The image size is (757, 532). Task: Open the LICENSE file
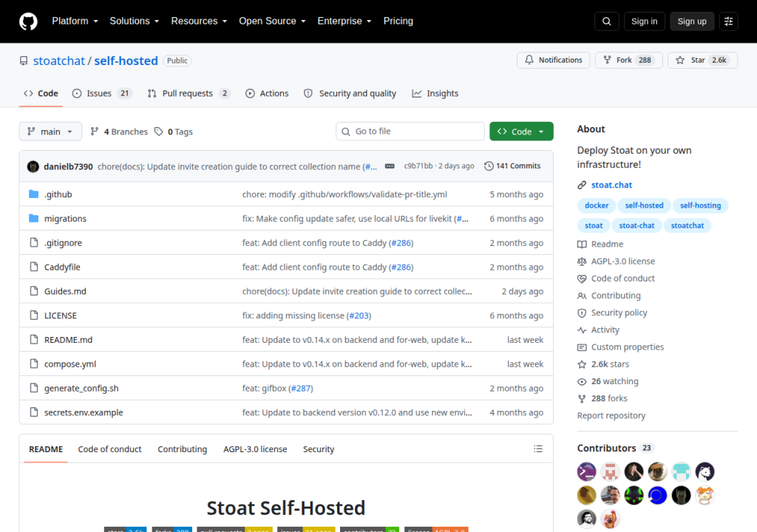point(61,316)
